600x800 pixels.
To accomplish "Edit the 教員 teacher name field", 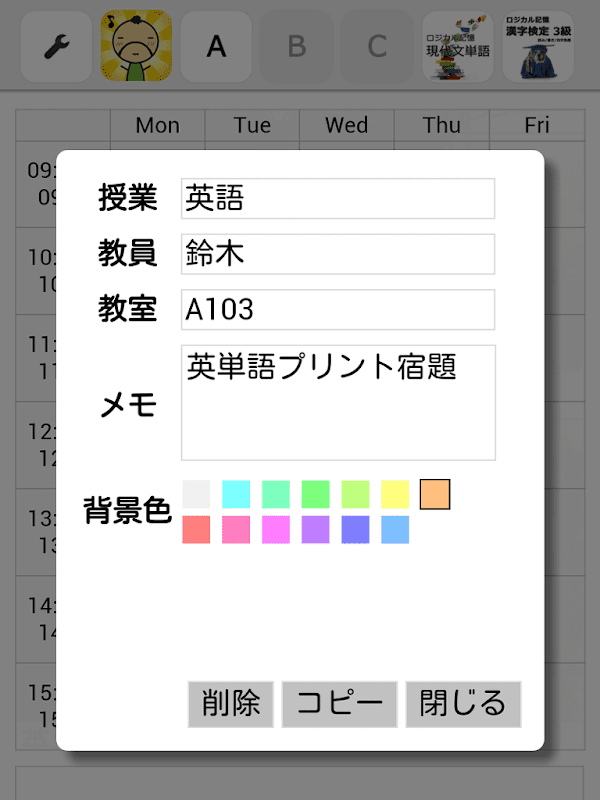I will (338, 254).
